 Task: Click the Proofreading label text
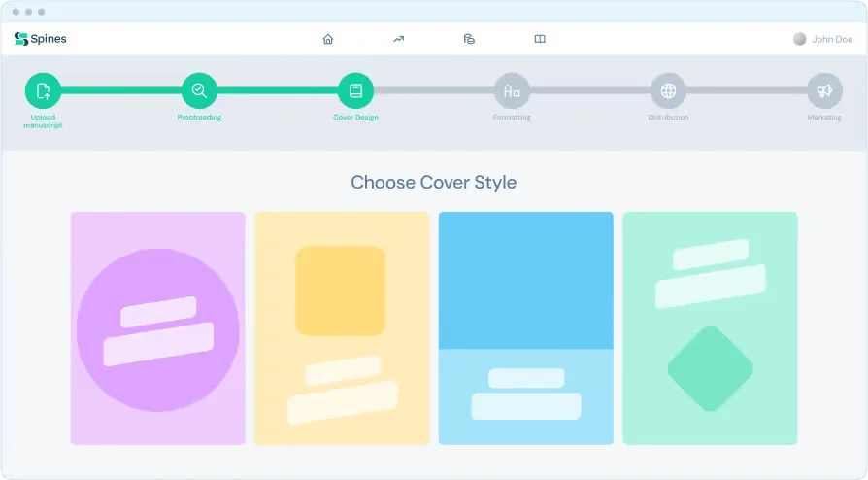199,118
